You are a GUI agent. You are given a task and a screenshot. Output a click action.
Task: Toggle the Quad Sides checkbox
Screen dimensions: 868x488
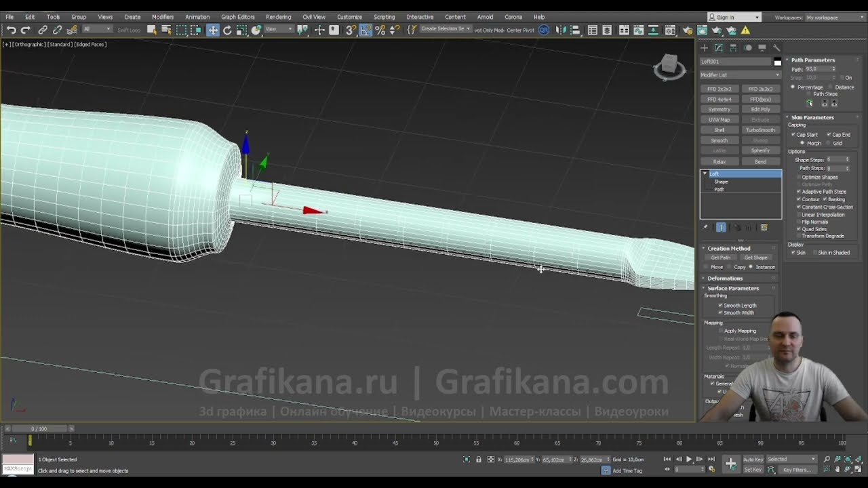799,229
